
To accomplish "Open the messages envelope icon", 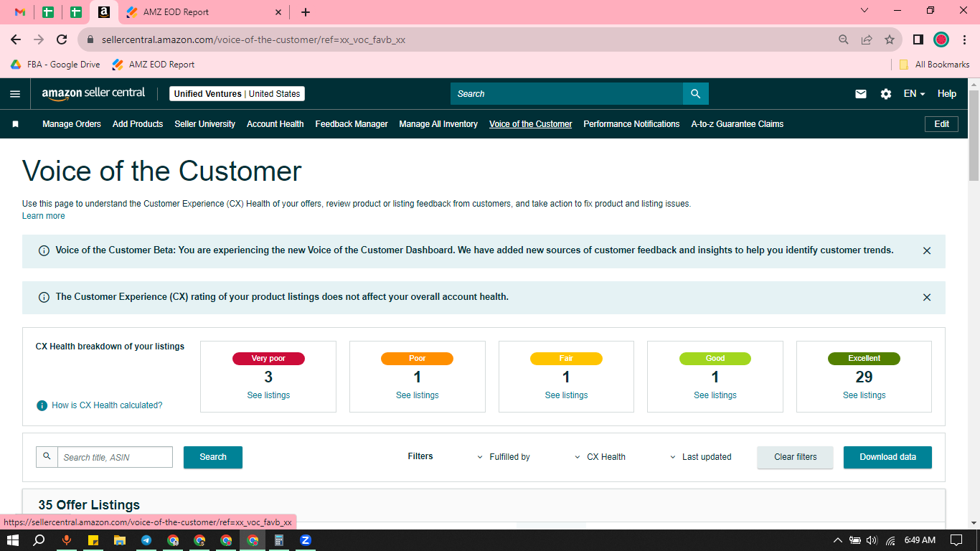I will [x=861, y=94].
